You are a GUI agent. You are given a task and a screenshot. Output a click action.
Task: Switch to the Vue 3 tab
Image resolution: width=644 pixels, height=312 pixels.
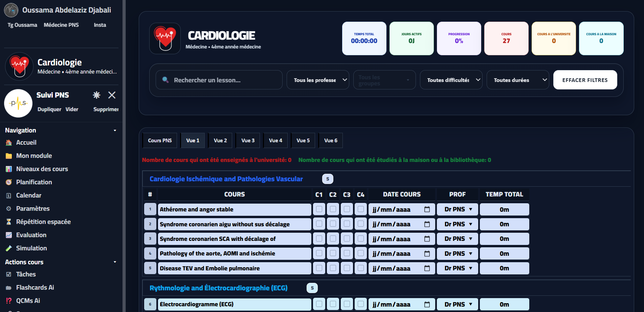(x=248, y=141)
